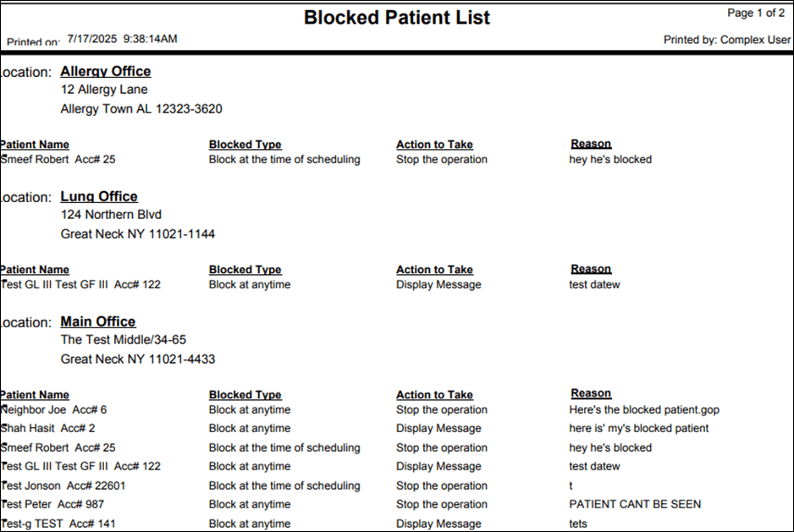Screen dimensions: 794x532
Task: Click the "PATIENT CANT BE SEEN" reason
Action: click(x=635, y=505)
